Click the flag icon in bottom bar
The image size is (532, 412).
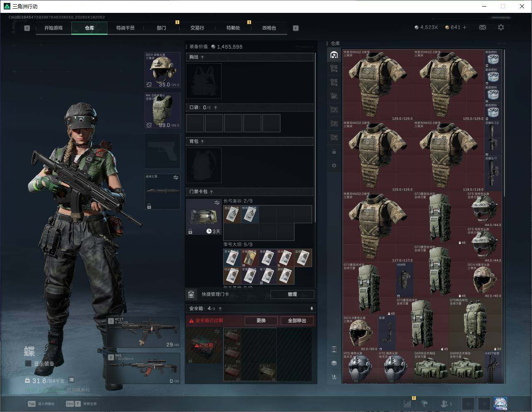[425, 403]
